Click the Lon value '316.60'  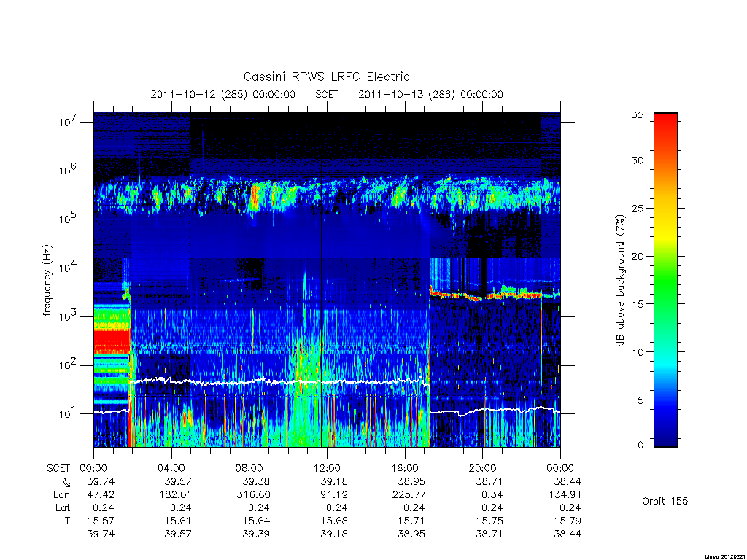pos(253,495)
